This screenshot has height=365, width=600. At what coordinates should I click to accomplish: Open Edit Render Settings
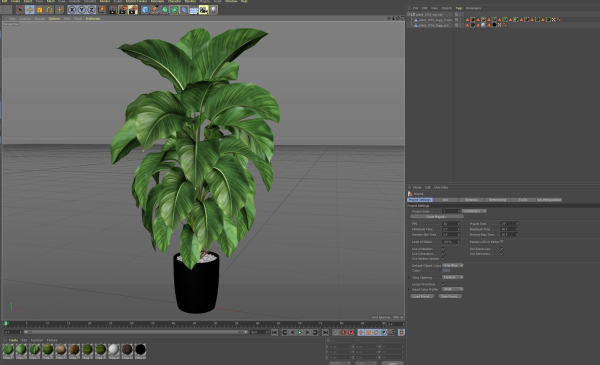click(133, 10)
